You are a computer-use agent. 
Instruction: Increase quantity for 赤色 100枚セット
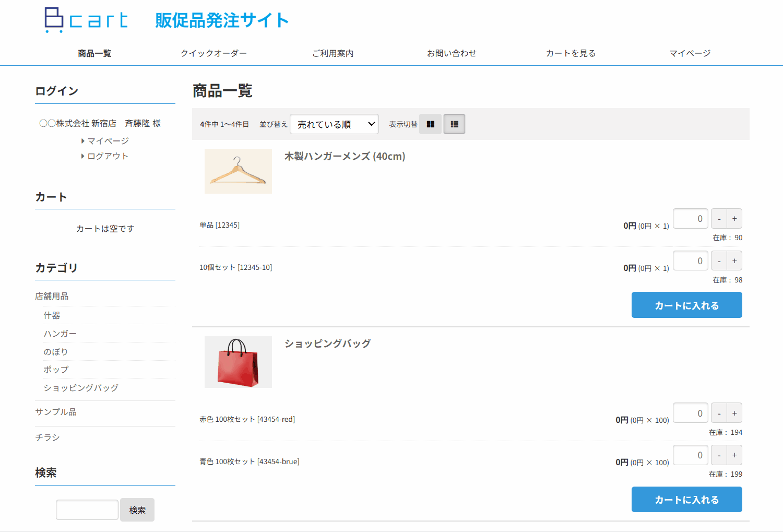pos(734,413)
